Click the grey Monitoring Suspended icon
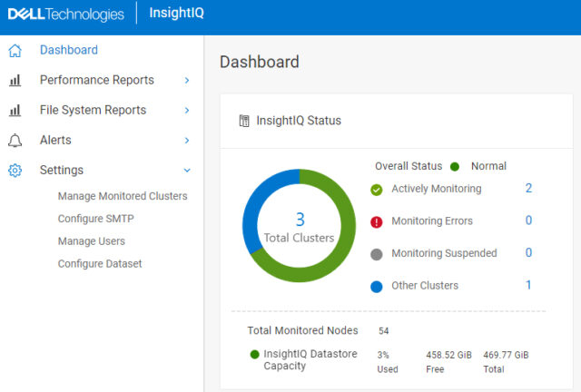581x392 pixels. click(377, 255)
